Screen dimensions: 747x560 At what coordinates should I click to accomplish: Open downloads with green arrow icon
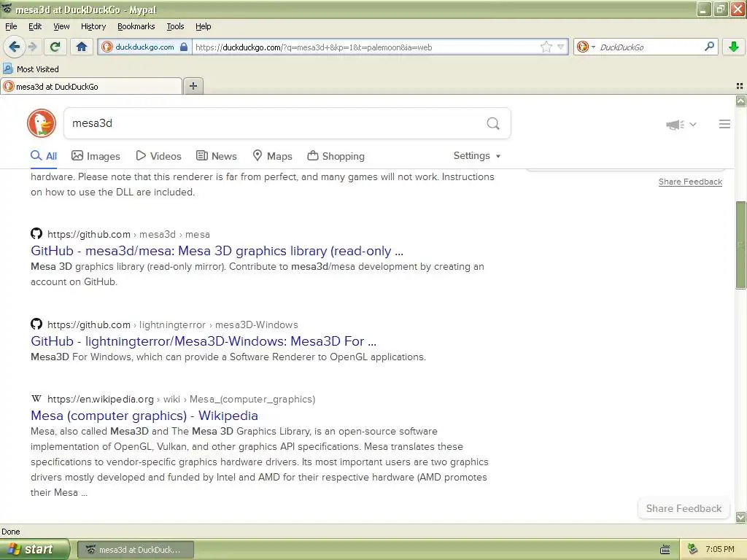734,47
